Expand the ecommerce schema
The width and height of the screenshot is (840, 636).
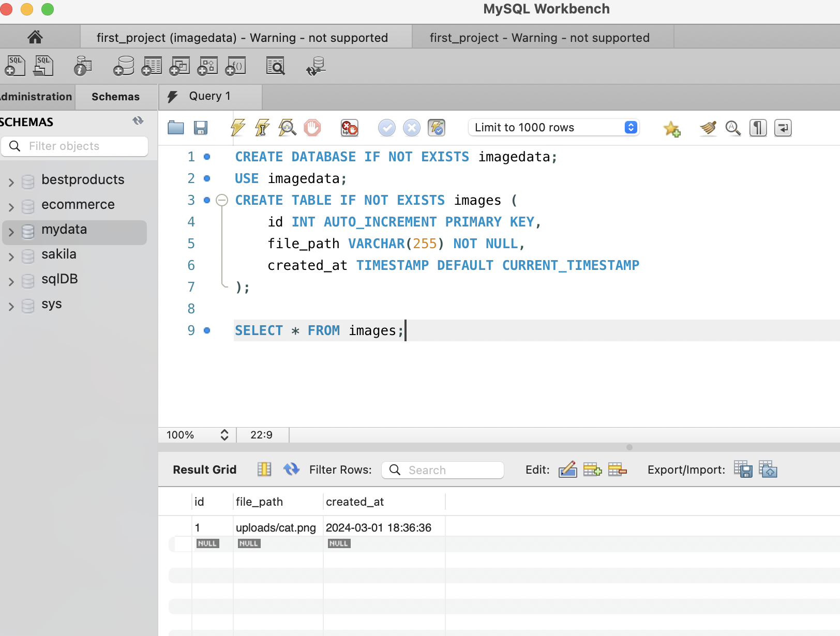tap(11, 207)
